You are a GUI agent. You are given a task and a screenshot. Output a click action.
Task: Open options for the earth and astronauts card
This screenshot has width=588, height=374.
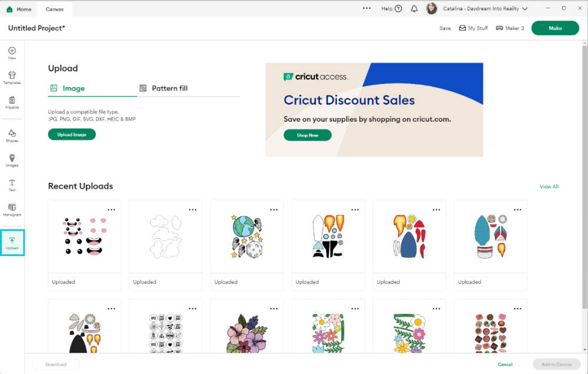(x=274, y=210)
